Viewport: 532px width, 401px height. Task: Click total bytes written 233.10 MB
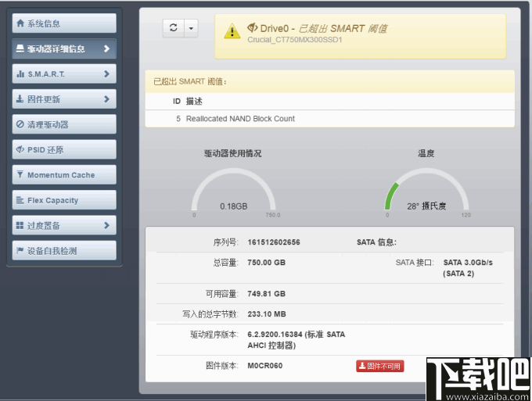pyautogui.click(x=267, y=314)
